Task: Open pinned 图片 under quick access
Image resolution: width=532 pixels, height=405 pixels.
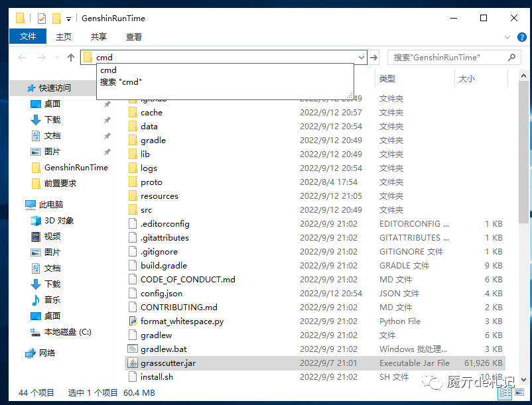Action: (52, 152)
